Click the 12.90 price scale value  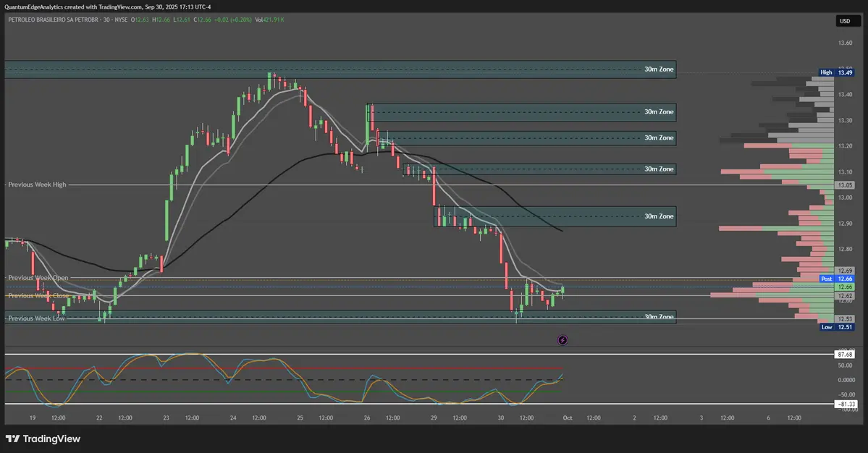[845, 224]
